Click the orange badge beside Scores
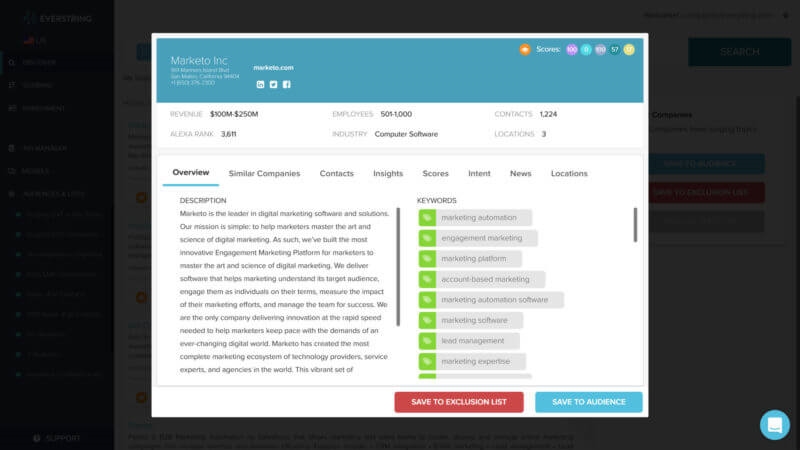The image size is (800, 450). pos(525,49)
